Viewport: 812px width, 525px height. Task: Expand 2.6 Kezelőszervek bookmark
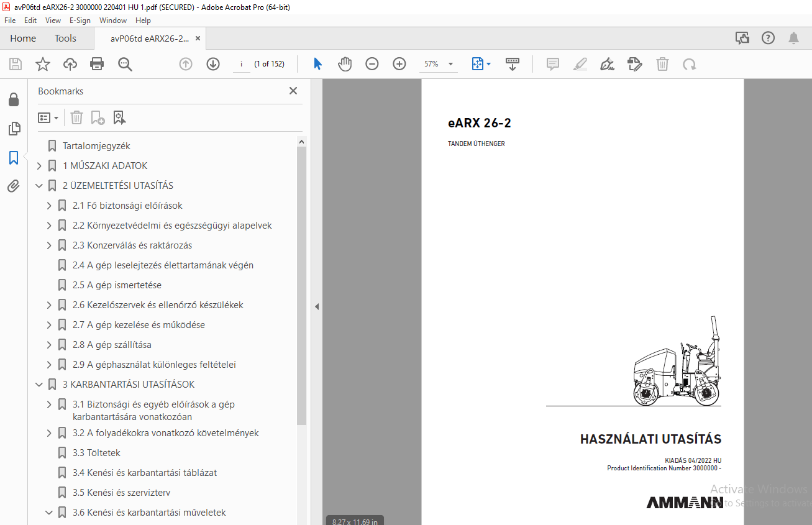[49, 305]
